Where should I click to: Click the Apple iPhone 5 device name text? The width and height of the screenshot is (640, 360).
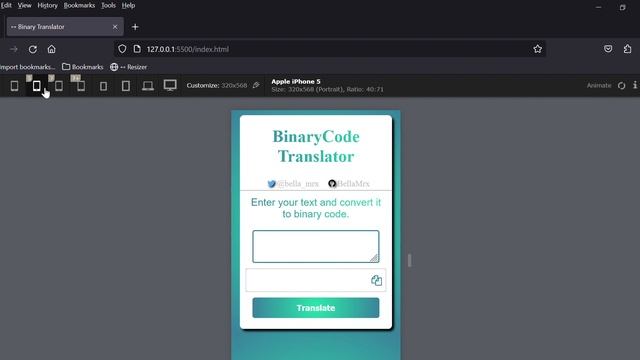click(x=296, y=82)
